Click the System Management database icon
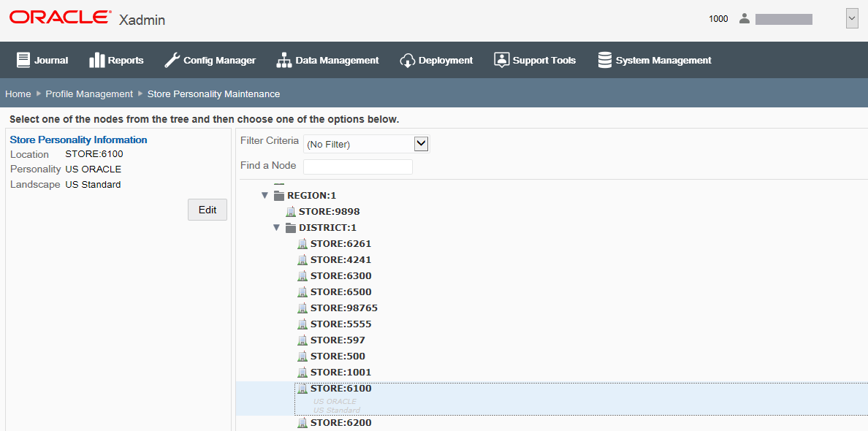Image resolution: width=868 pixels, height=431 pixels. coord(605,60)
